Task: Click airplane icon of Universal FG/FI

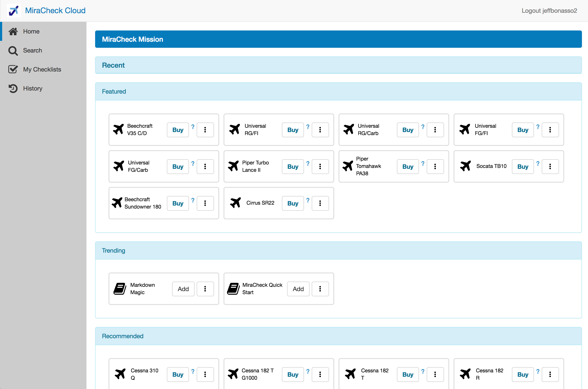Action: pos(465,129)
